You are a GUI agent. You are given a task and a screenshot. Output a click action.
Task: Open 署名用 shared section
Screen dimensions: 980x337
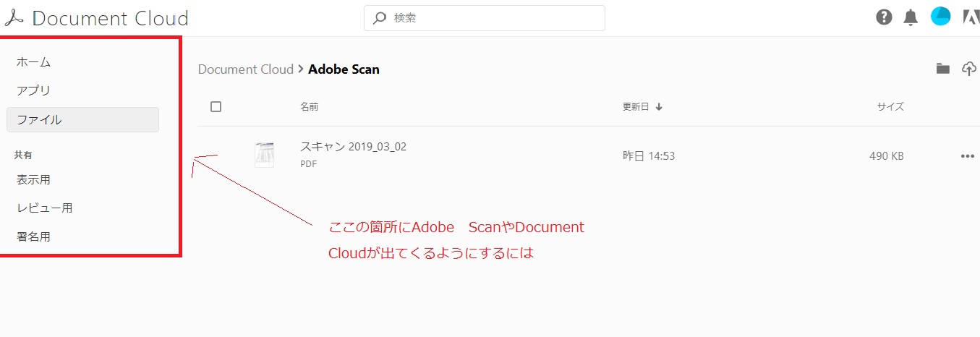coord(34,236)
